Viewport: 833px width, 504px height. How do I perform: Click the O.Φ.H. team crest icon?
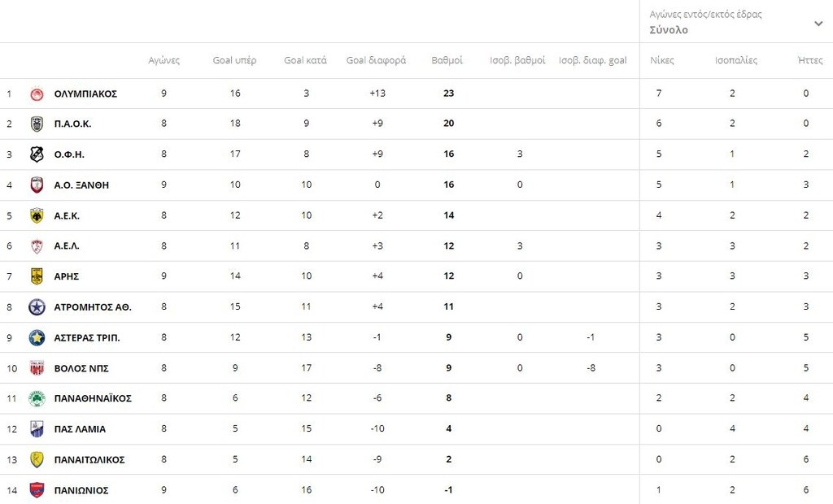(37, 154)
